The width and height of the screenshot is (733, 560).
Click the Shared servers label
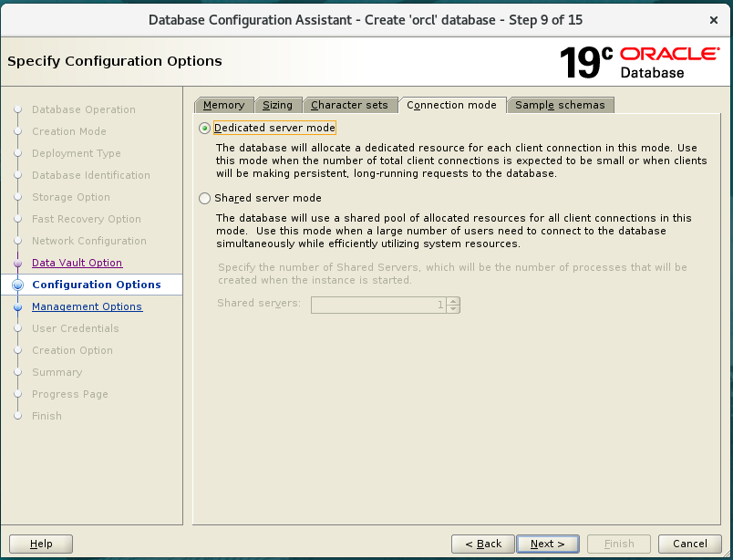pos(259,303)
